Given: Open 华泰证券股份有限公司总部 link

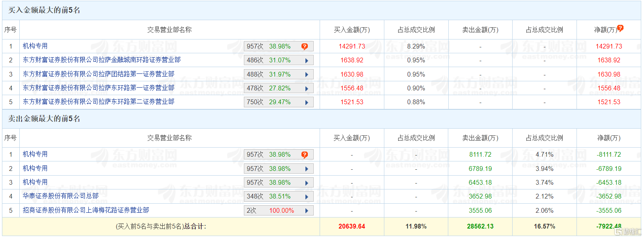Looking at the screenshot, I should [60, 196].
